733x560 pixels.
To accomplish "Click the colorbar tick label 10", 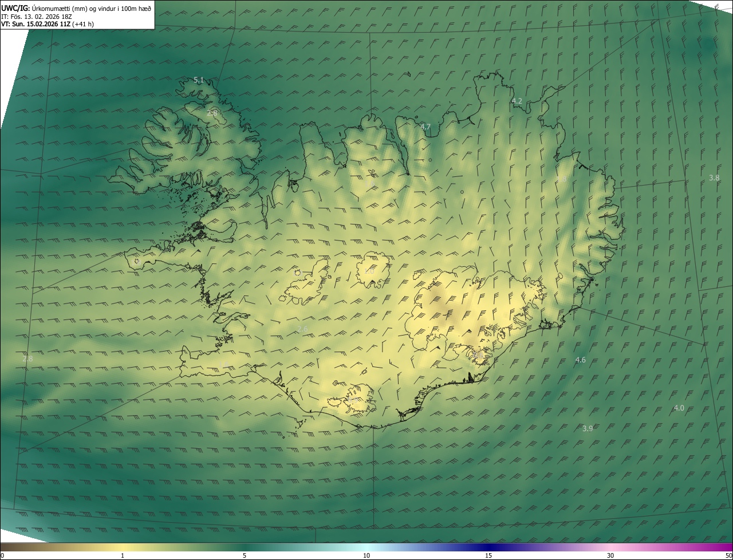I will (x=366, y=555).
